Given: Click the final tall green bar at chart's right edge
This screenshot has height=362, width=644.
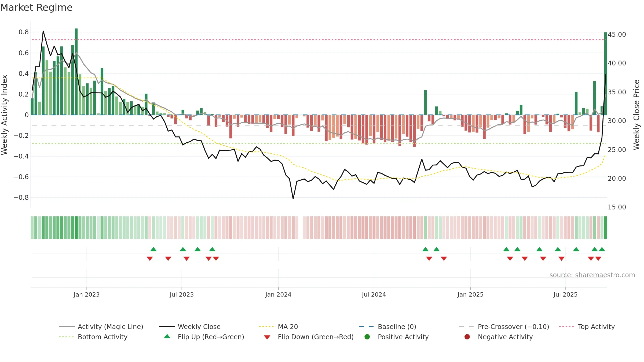Looking at the screenshot, I should (x=606, y=73).
